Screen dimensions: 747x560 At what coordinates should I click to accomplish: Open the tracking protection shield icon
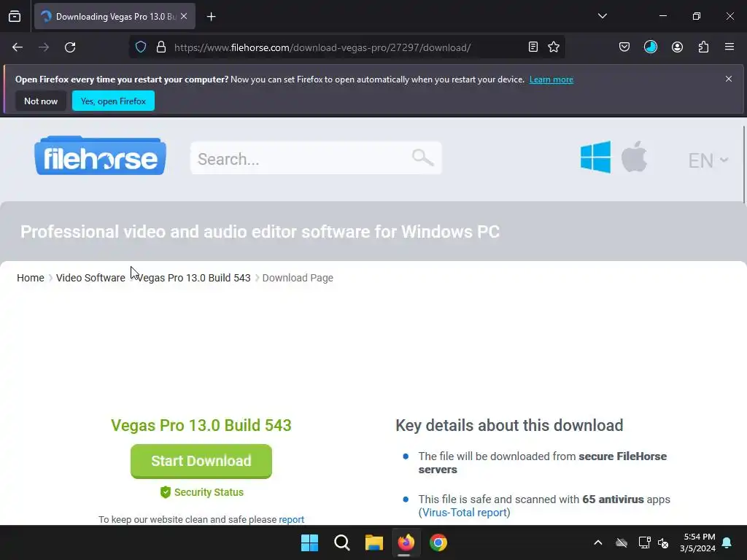pos(141,47)
